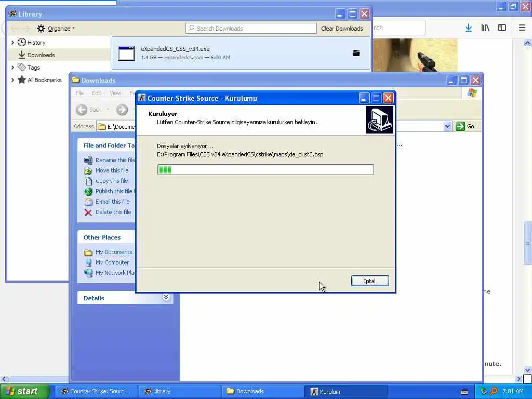Switch to Downloads taskbar item
Image resolution: width=532 pixels, height=399 pixels.
click(x=263, y=391)
